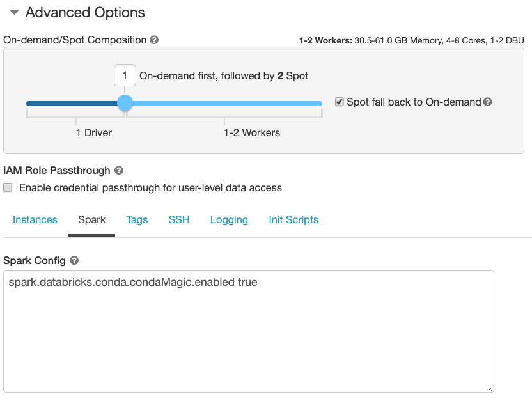This screenshot has height=401, width=532.
Task: Focus the On-demand count number box
Action: point(125,76)
